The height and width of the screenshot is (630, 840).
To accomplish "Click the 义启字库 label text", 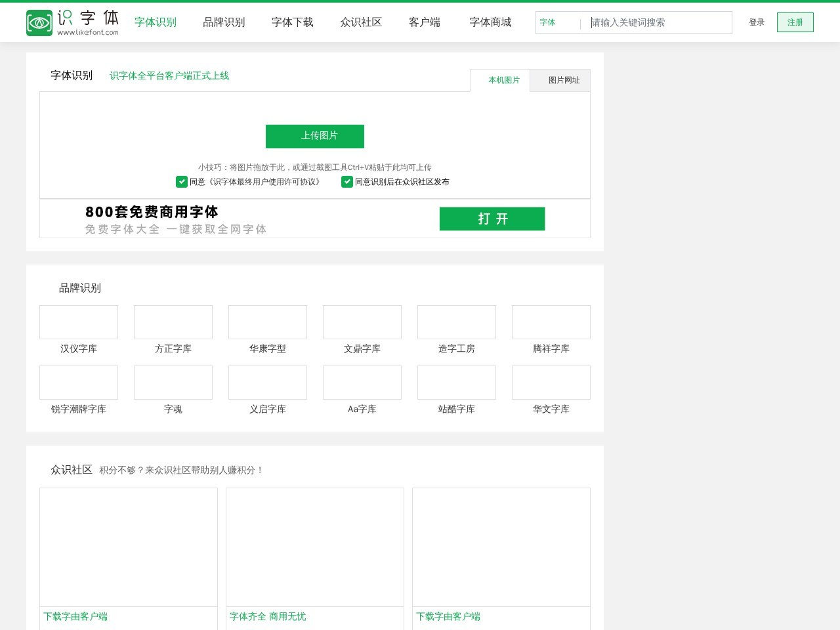I will [x=268, y=409].
